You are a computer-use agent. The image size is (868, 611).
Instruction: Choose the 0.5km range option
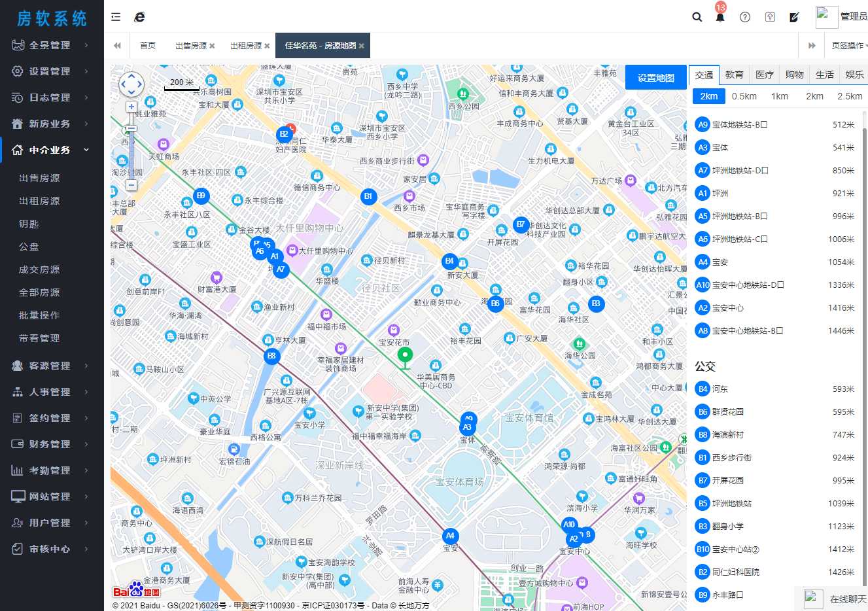[x=744, y=96]
